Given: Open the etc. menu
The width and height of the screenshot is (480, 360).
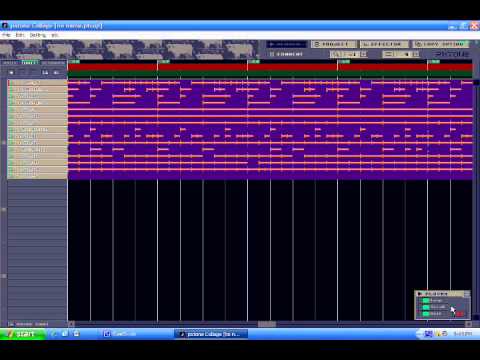Looking at the screenshot, I should [55, 35].
